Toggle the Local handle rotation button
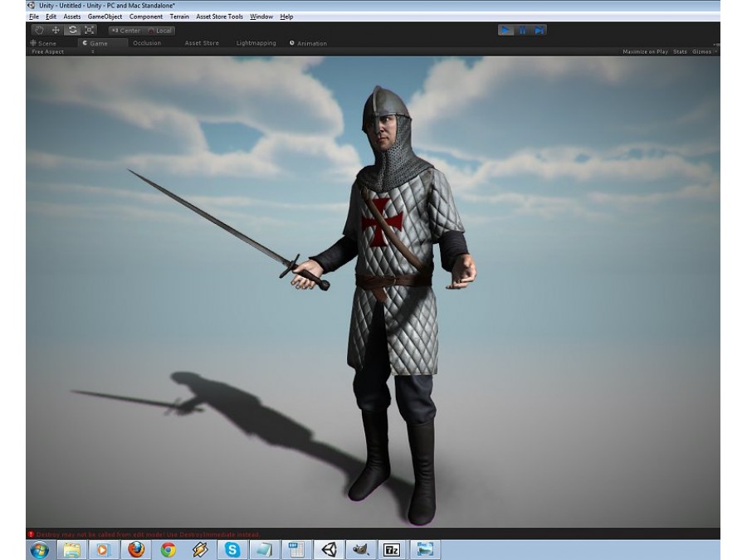This screenshot has width=747, height=560. coord(159,31)
